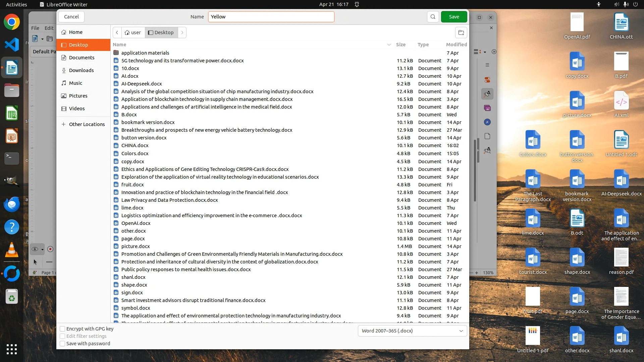The image size is (644, 362).
Task: Click the Name column sort arrow
Action: click(389, 45)
